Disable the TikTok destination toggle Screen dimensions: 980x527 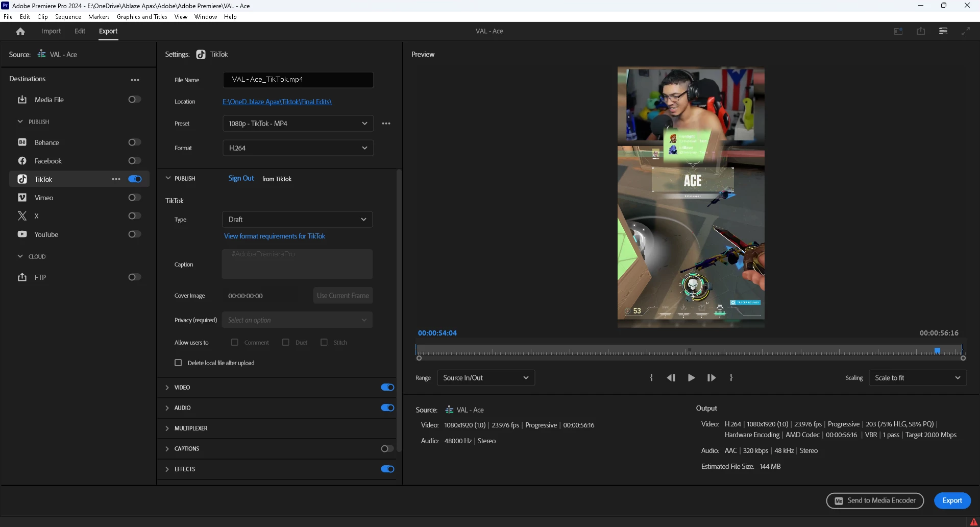point(135,179)
